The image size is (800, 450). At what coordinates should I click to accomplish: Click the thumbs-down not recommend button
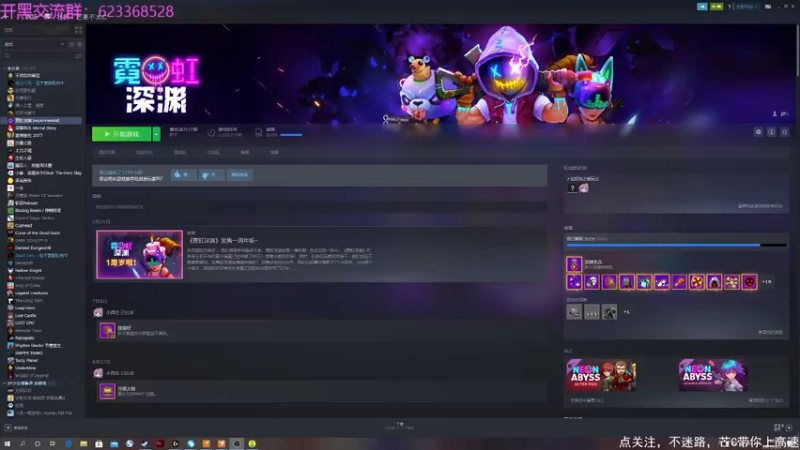(x=210, y=174)
